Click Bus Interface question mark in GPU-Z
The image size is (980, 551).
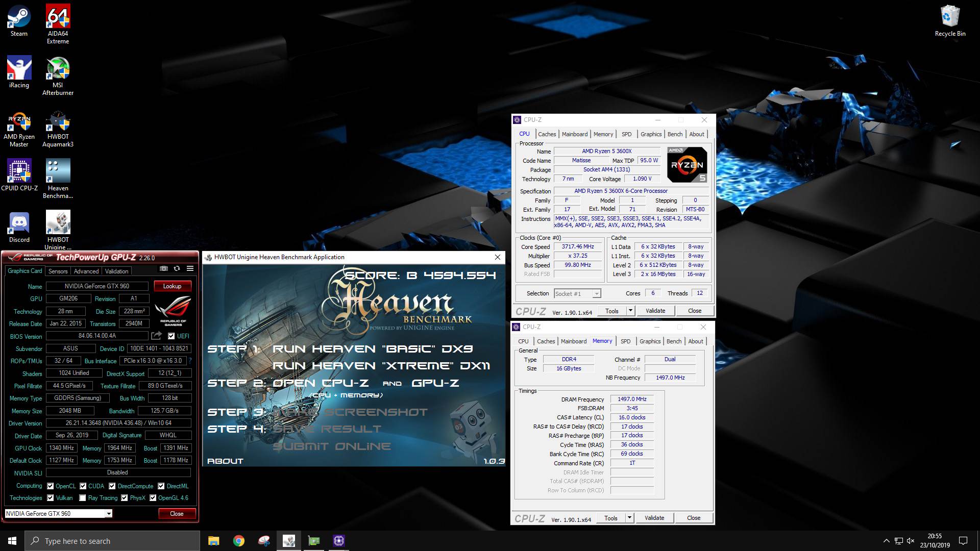tap(190, 361)
